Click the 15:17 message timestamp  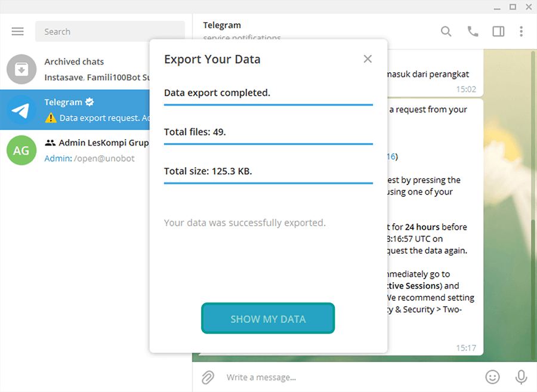click(x=466, y=348)
